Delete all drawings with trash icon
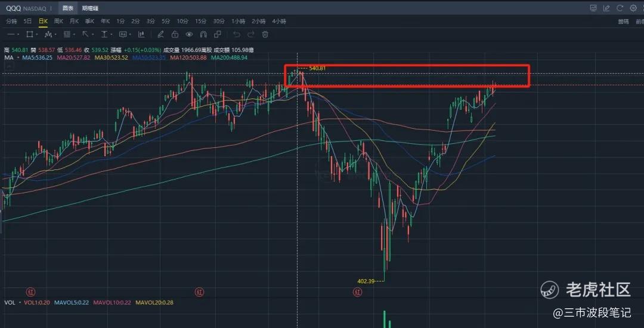This screenshot has width=644, height=328. point(265,35)
